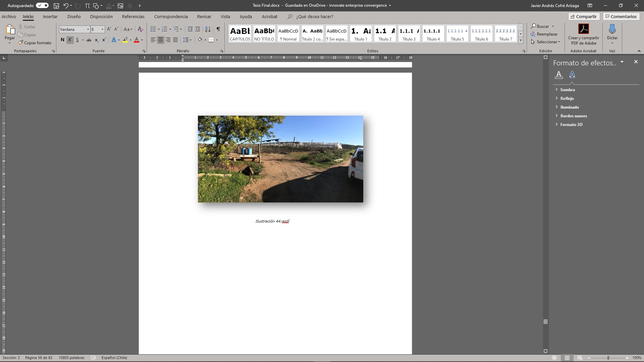Click the sort text icon
Screen dimensions: 644x362
[x=208, y=29]
